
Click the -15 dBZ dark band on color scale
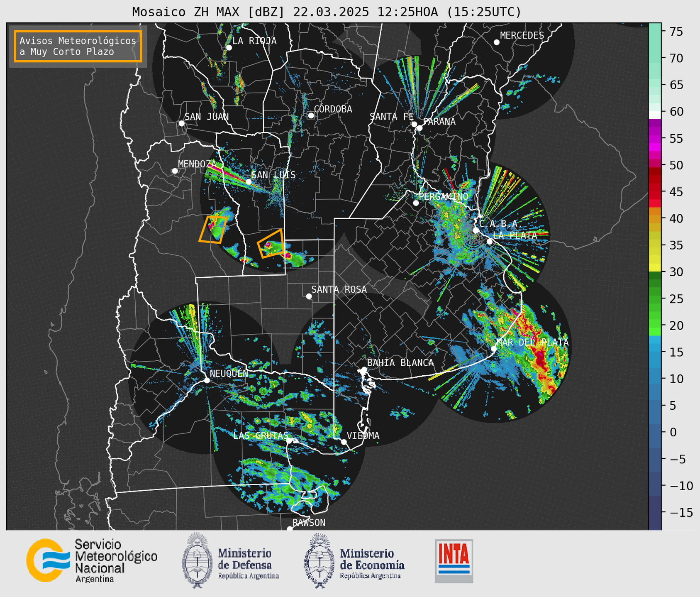(x=655, y=513)
